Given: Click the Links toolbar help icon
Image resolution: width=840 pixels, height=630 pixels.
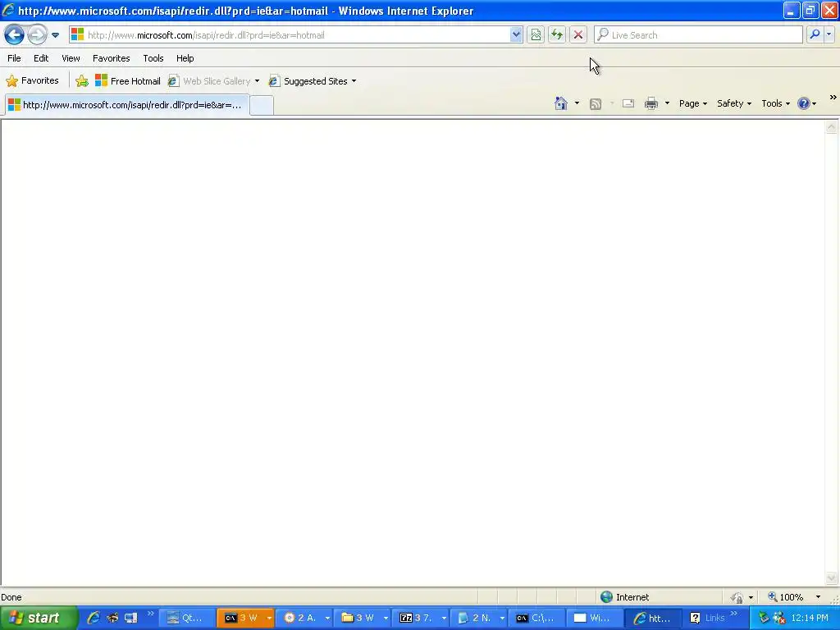Looking at the screenshot, I should [695, 618].
